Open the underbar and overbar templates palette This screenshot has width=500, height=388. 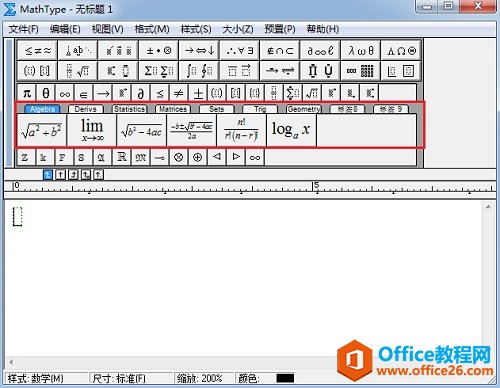239,71
